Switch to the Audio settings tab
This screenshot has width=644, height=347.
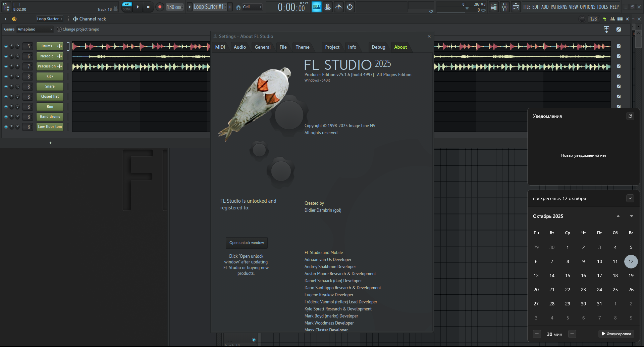tap(239, 47)
